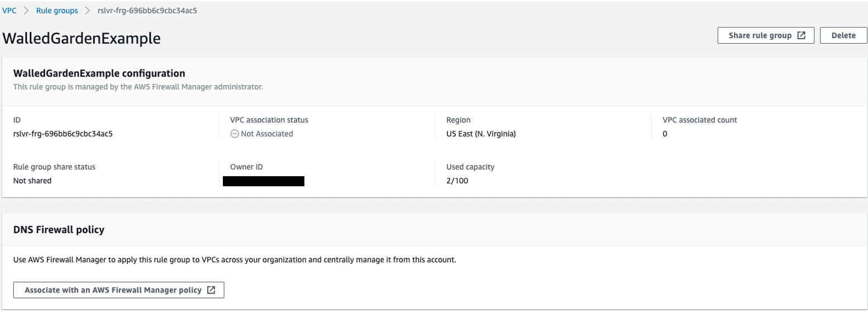Click the Not shared status text

pyautogui.click(x=32, y=181)
